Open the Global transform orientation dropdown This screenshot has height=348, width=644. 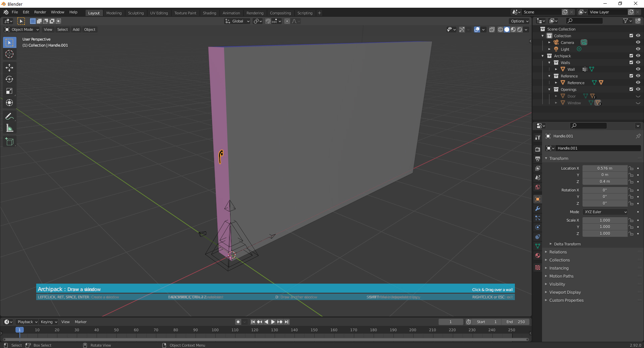click(237, 21)
